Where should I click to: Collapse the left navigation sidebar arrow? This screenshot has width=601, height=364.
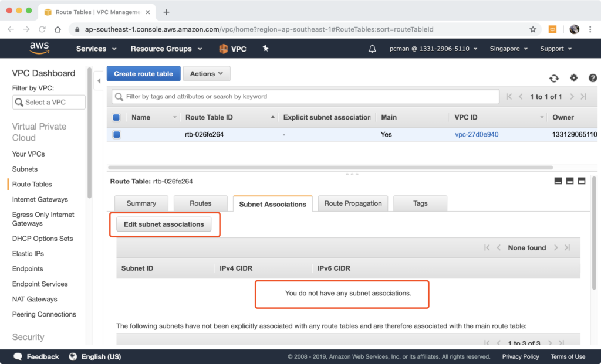pos(99,81)
